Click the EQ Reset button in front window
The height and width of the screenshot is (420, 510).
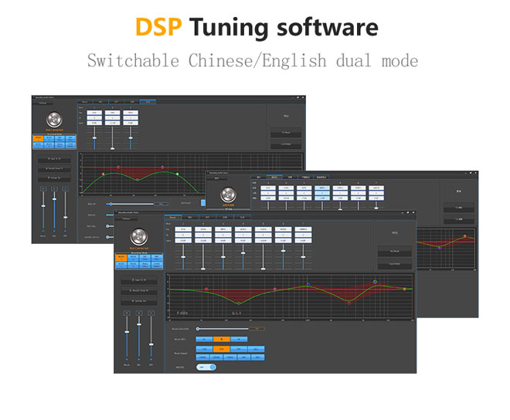click(395, 251)
